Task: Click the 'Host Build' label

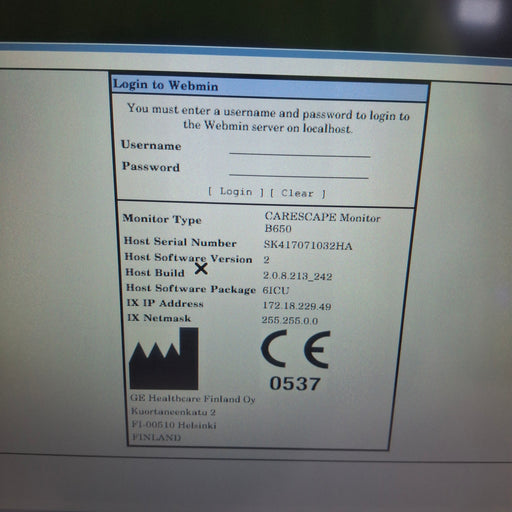Action: coord(155,273)
